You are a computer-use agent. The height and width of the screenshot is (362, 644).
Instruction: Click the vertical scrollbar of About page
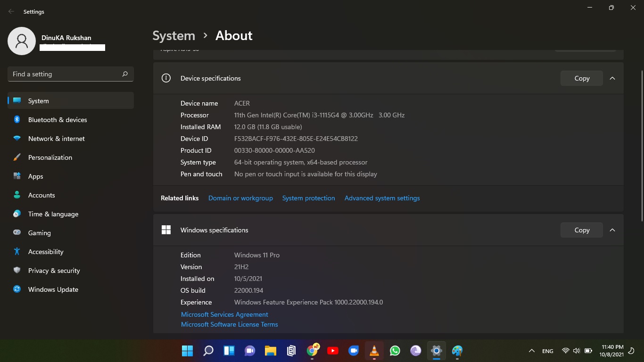click(x=642, y=146)
